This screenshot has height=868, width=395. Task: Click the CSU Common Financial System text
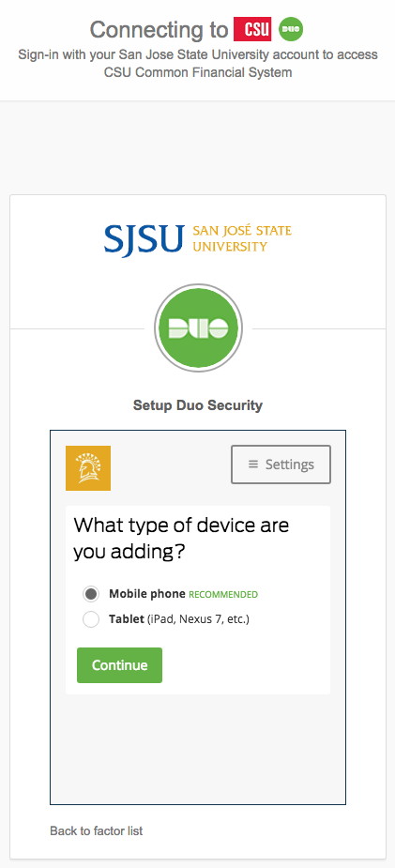click(198, 72)
